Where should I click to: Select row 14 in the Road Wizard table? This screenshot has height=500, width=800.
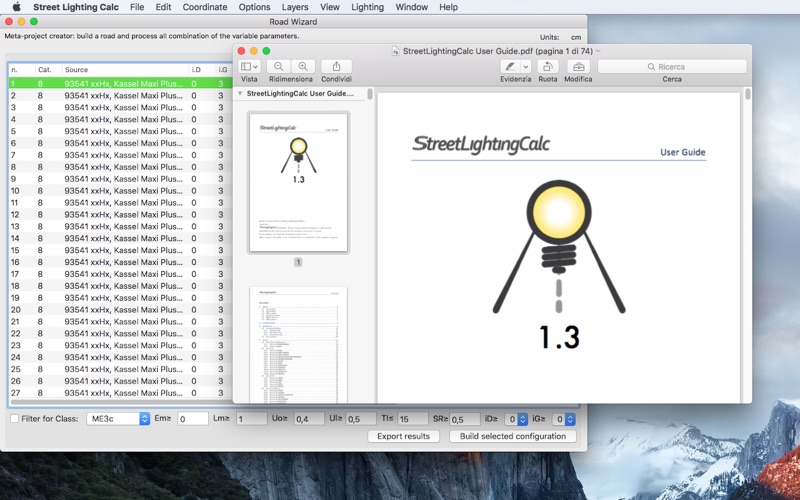121,238
